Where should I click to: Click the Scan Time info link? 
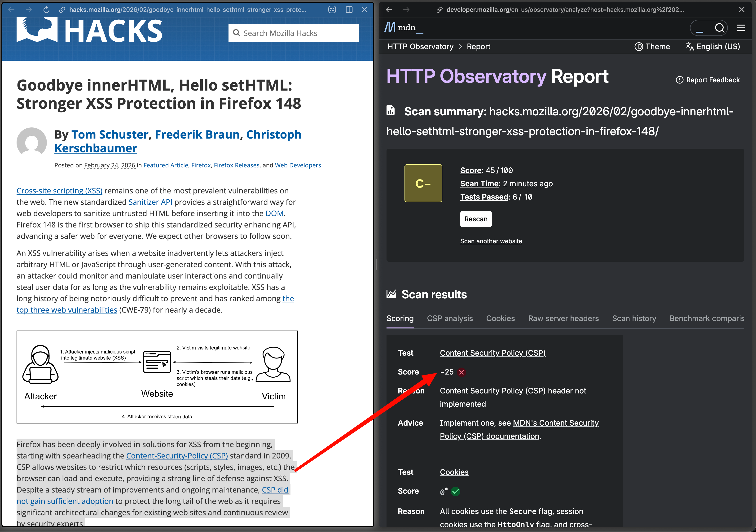point(479,183)
